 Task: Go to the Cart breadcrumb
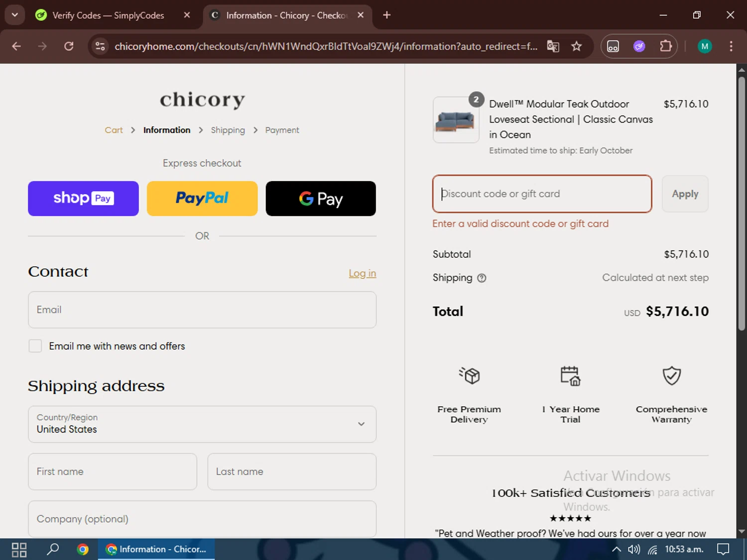(x=114, y=130)
